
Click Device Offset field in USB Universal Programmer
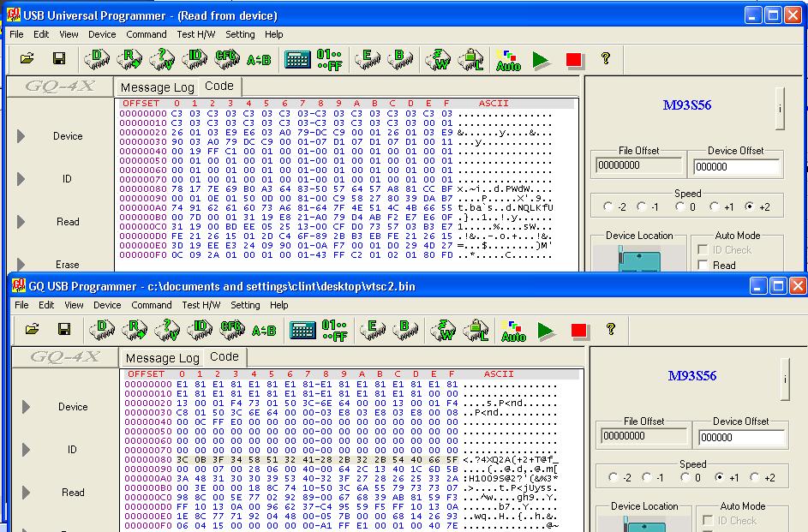pyautogui.click(x=736, y=167)
